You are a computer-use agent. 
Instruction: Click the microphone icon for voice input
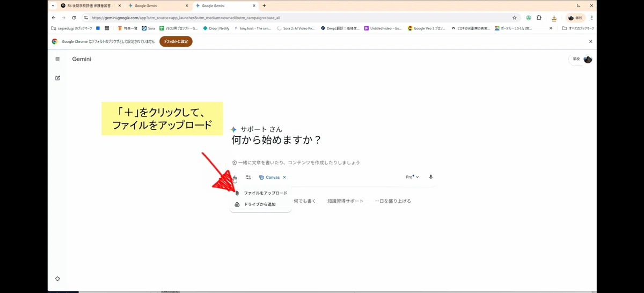[x=430, y=177]
